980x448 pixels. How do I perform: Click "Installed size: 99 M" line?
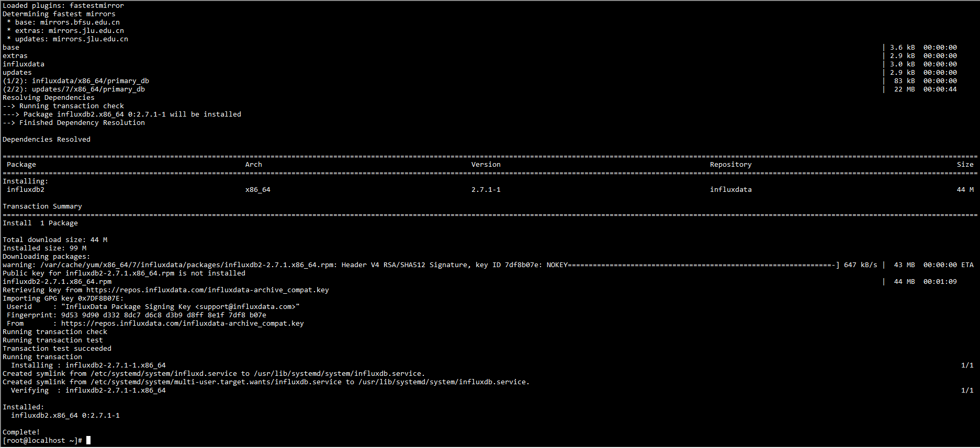click(44, 248)
